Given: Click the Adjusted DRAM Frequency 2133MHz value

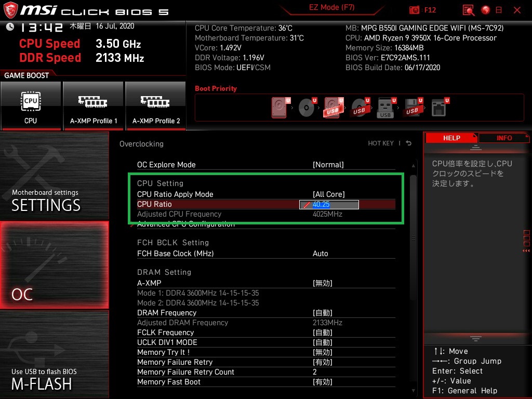Looking at the screenshot, I should [327, 323].
